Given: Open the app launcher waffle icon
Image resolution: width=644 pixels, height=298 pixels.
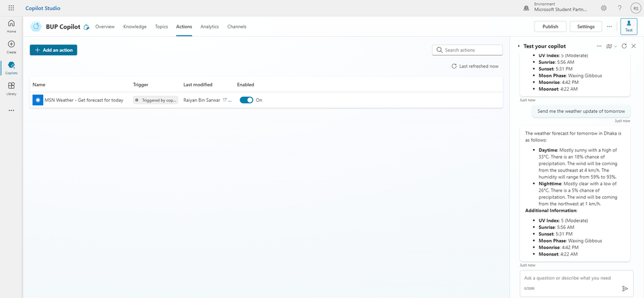Looking at the screenshot, I should coord(11,8).
